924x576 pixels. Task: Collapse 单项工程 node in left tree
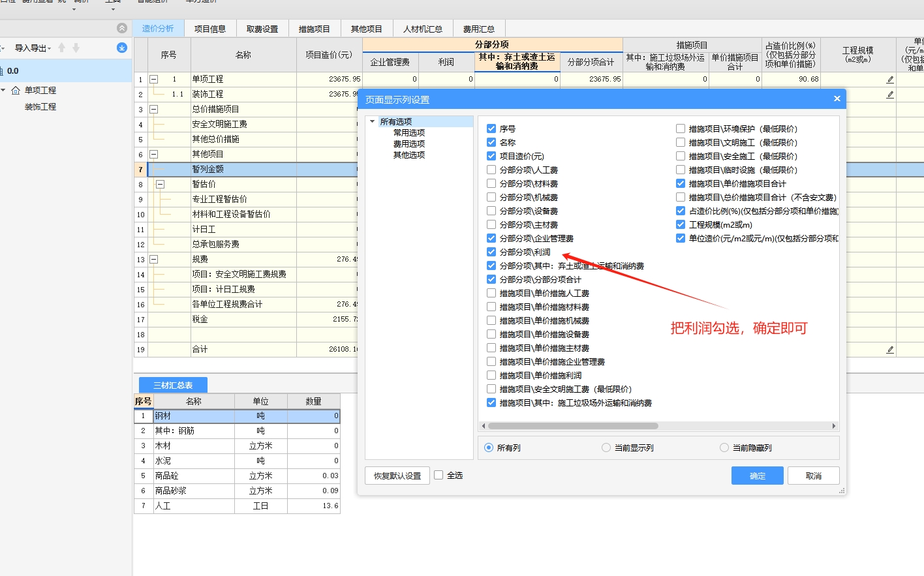click(4, 90)
